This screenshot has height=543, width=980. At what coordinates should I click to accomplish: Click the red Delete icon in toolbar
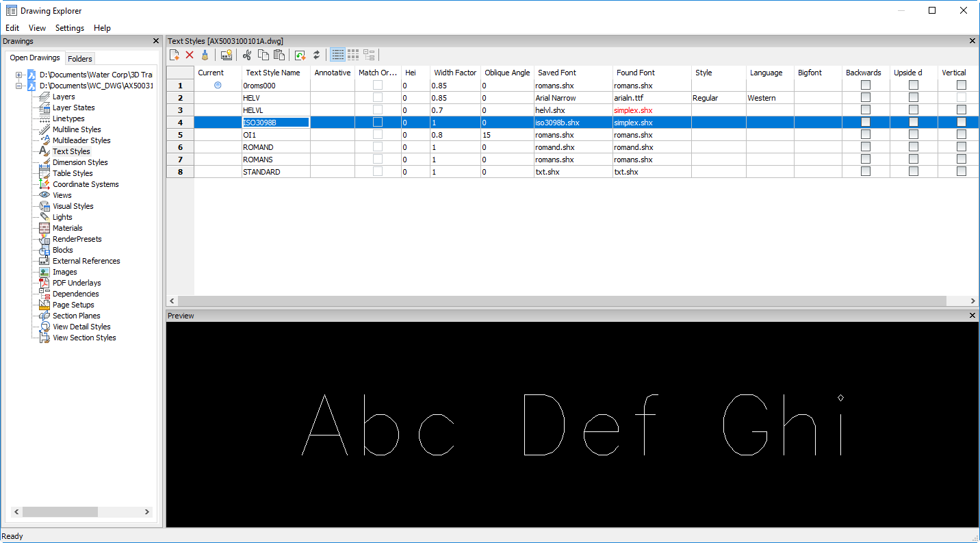click(x=190, y=55)
